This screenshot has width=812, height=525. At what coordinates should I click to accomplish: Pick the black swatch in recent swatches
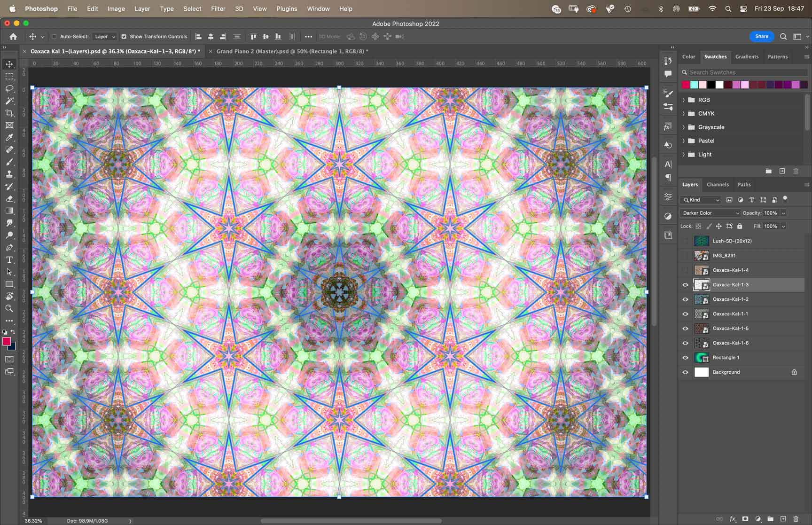pyautogui.click(x=711, y=85)
